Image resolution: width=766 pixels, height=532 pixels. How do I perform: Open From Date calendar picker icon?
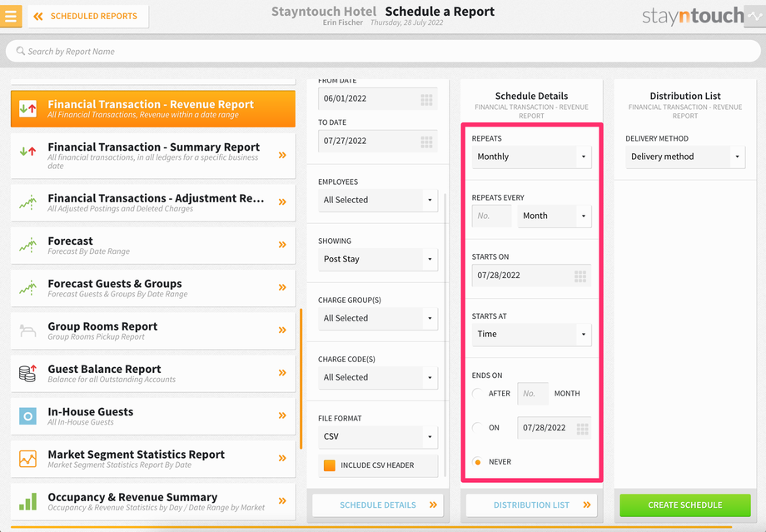(426, 100)
